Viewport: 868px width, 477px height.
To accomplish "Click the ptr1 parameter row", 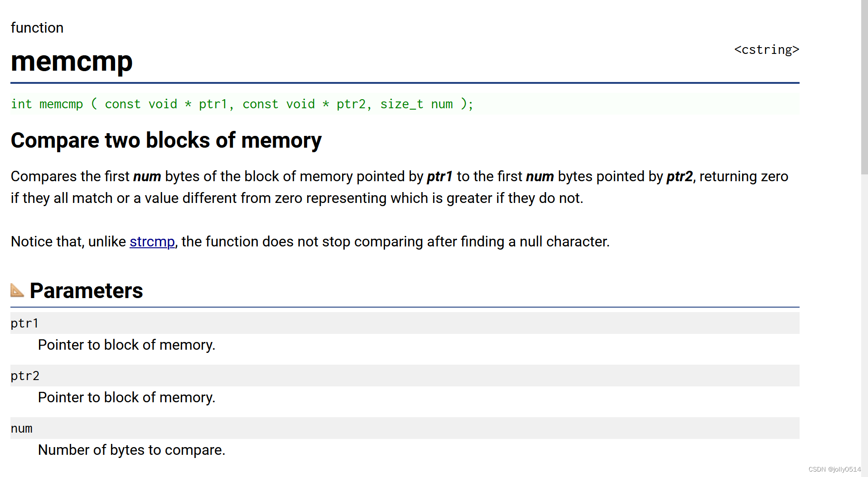I will click(x=25, y=323).
